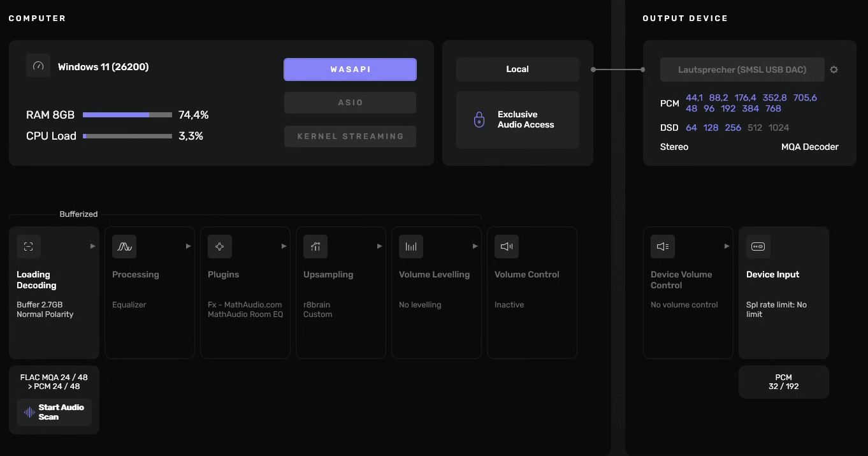Screen dimensions: 868x456
Task: Open the output device settings gear
Action: pos(834,70)
